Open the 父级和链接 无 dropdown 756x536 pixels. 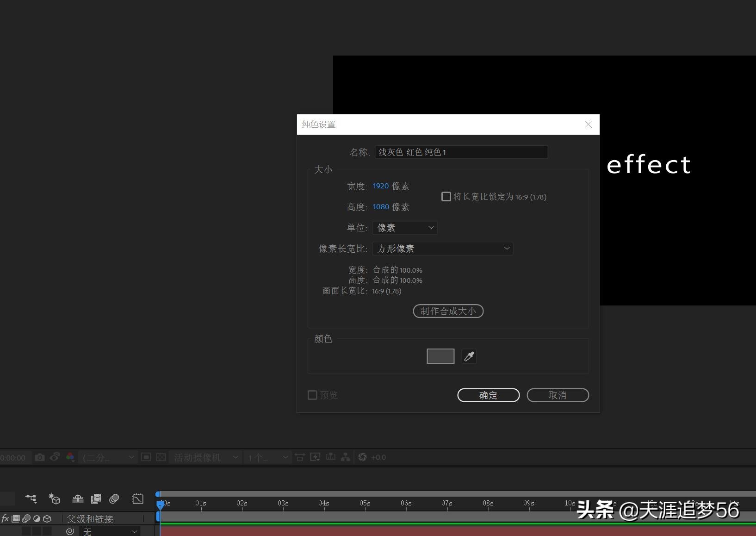click(x=110, y=531)
